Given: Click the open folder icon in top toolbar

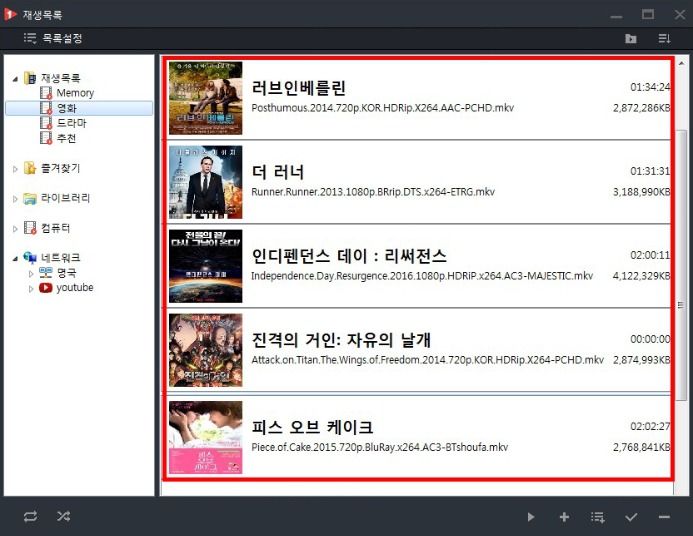Looking at the screenshot, I should pos(631,38).
